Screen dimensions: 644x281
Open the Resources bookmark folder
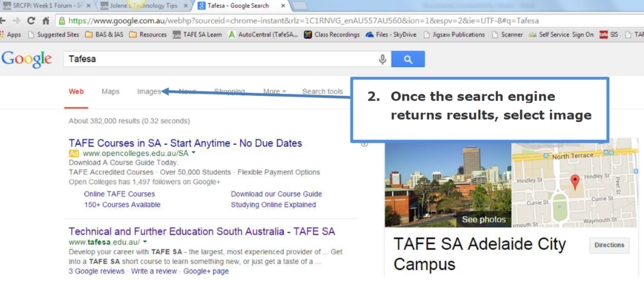148,35
